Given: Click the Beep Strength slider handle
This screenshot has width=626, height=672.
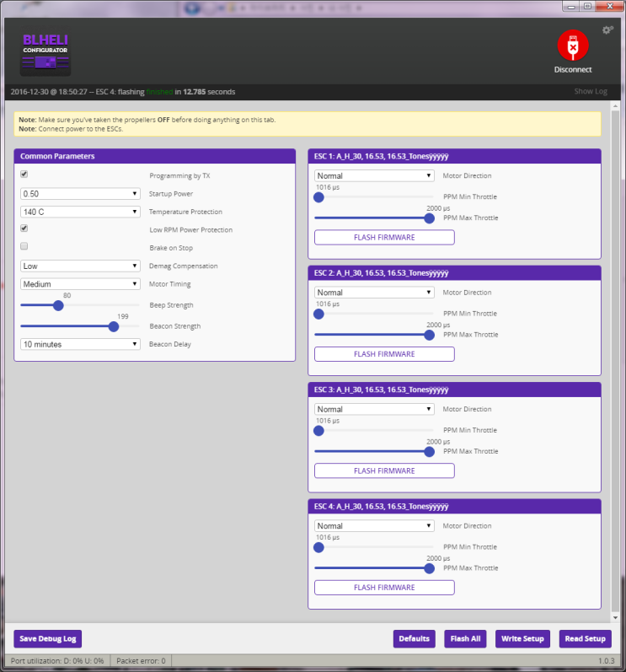Looking at the screenshot, I should 58,305.
